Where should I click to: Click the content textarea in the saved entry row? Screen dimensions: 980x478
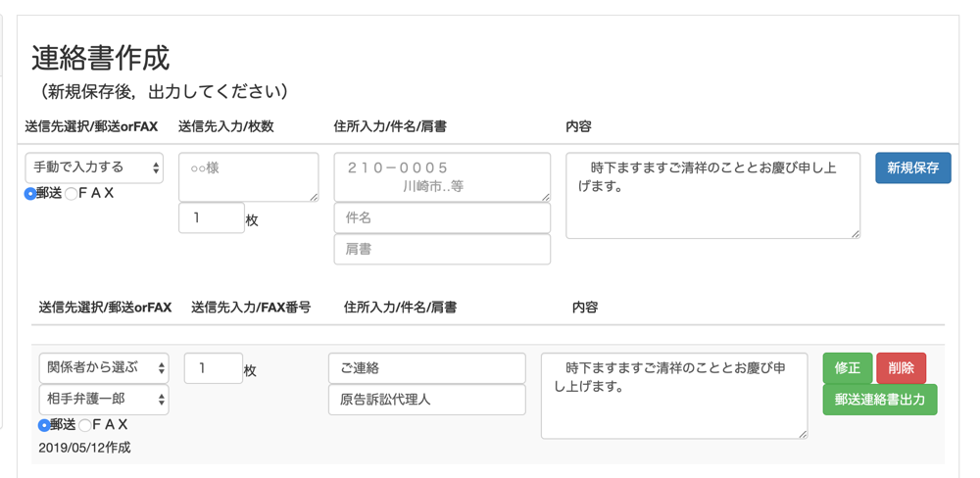tap(674, 396)
